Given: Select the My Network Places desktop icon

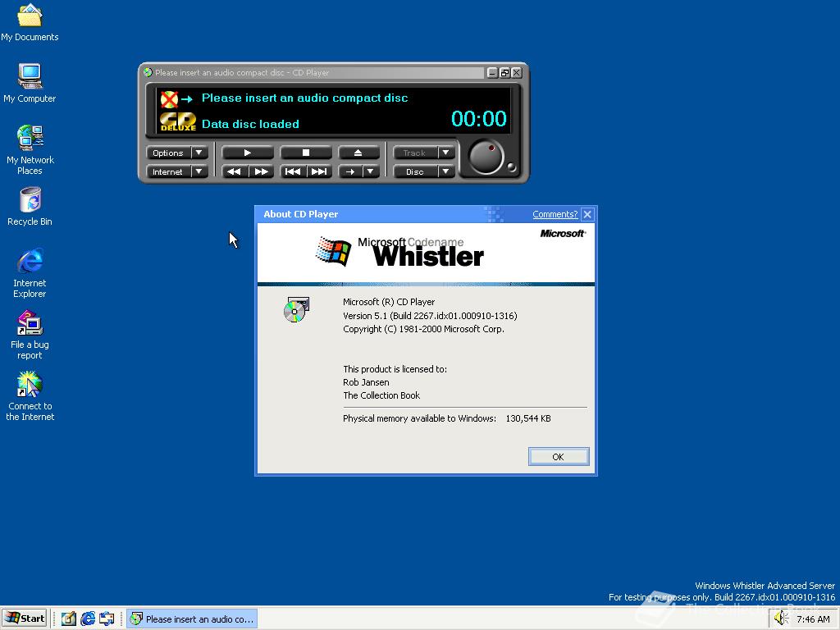Looking at the screenshot, I should [x=30, y=150].
